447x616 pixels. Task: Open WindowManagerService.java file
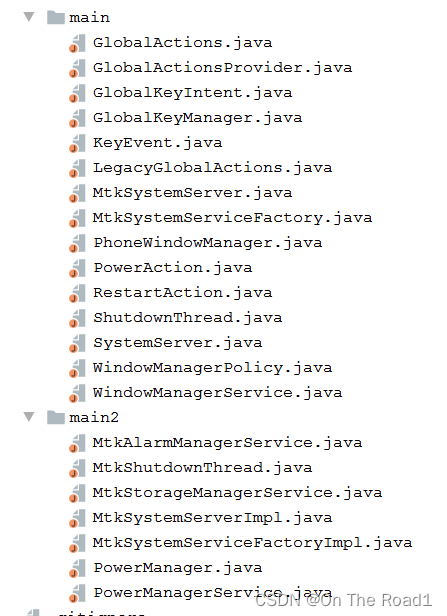pyautogui.click(x=218, y=392)
